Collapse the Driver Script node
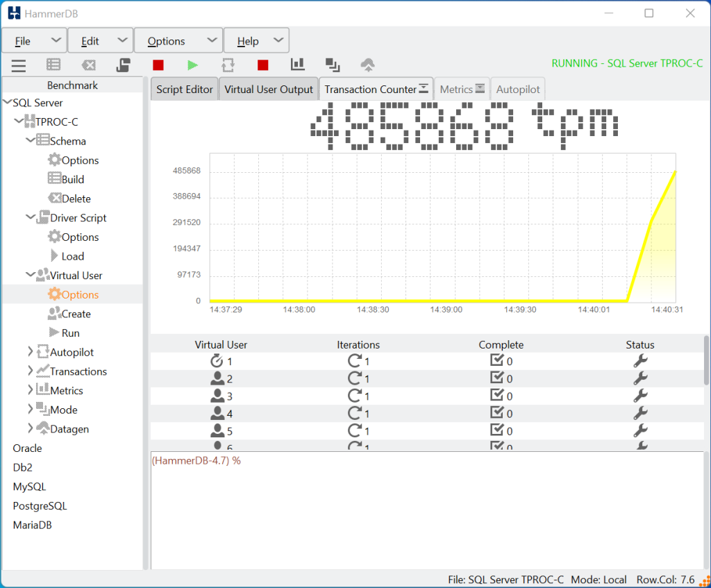 point(31,217)
